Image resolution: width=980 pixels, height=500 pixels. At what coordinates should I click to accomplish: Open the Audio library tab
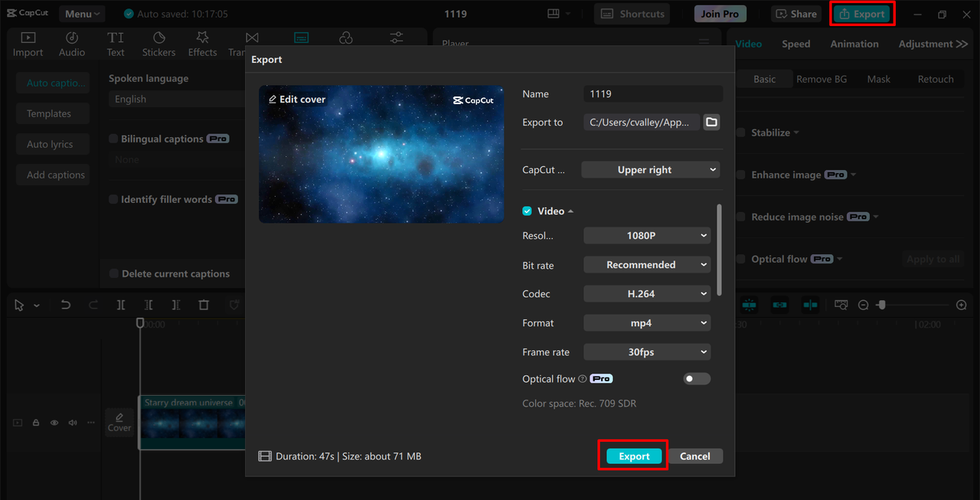pyautogui.click(x=72, y=44)
